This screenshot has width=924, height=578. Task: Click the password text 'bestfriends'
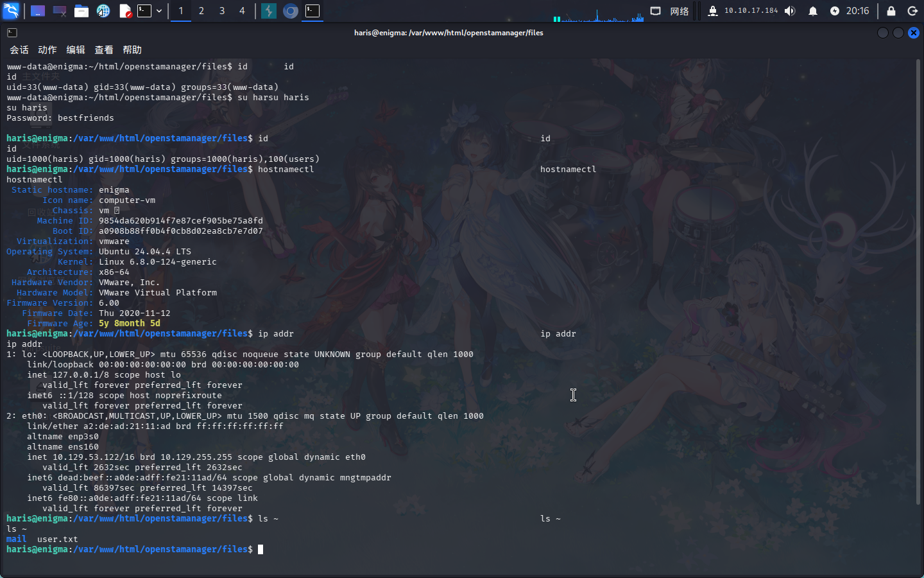86,118
